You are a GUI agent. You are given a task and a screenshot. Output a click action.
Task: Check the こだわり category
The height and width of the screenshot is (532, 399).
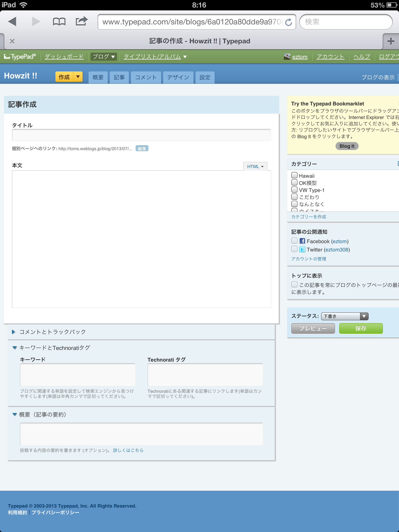tap(294, 197)
